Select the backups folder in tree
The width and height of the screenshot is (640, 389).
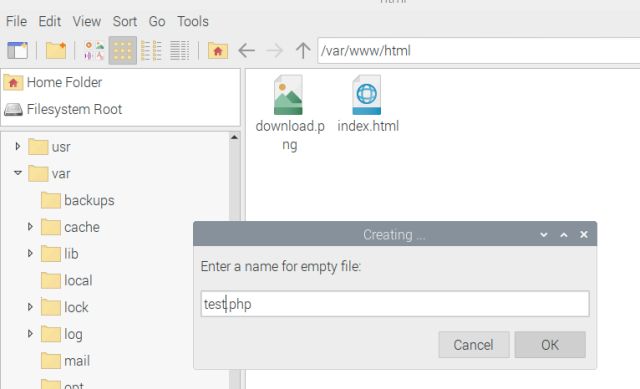coord(78,200)
